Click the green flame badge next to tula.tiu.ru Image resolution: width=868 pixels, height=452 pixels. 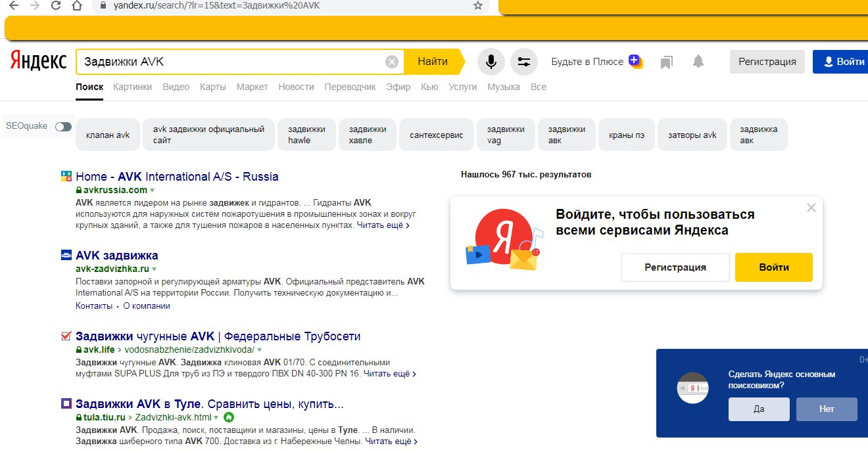pos(229,417)
